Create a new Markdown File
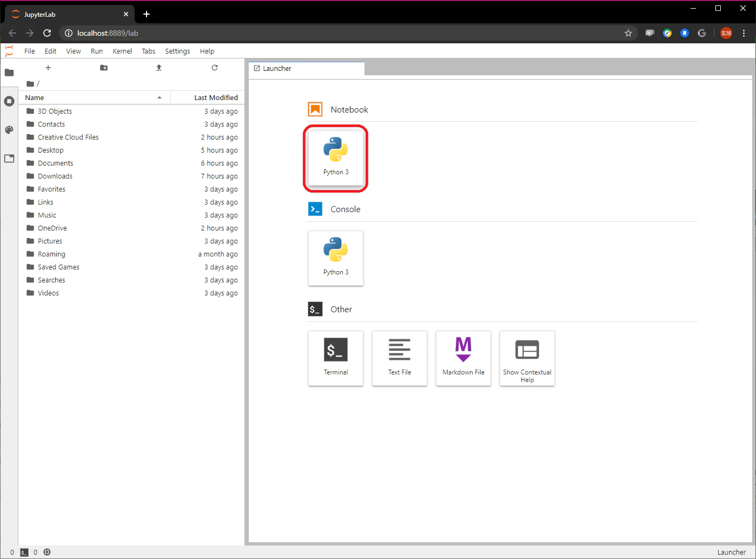This screenshot has width=756, height=559. point(463,358)
